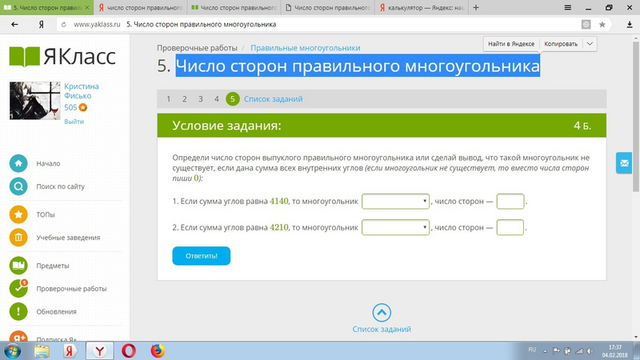Screen dimensions: 640x360
Task: Focus the number of sides field for 4140
Action: 510,201
